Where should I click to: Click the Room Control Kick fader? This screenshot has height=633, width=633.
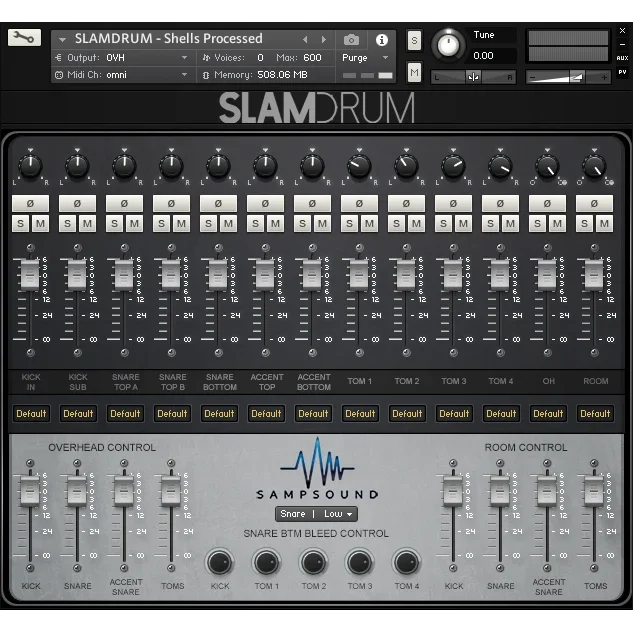click(453, 491)
